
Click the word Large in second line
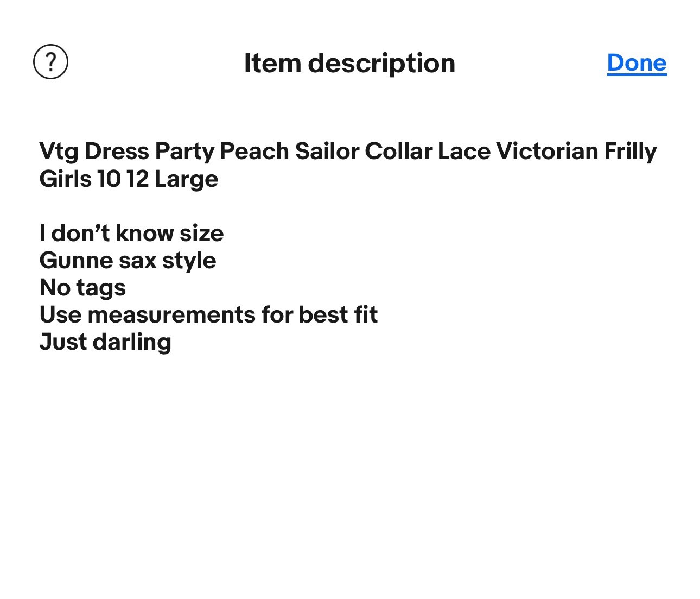(x=186, y=179)
